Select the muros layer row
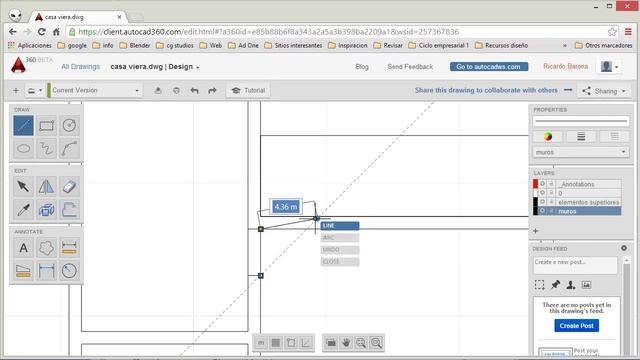The width and height of the screenshot is (640, 360). pos(577,211)
